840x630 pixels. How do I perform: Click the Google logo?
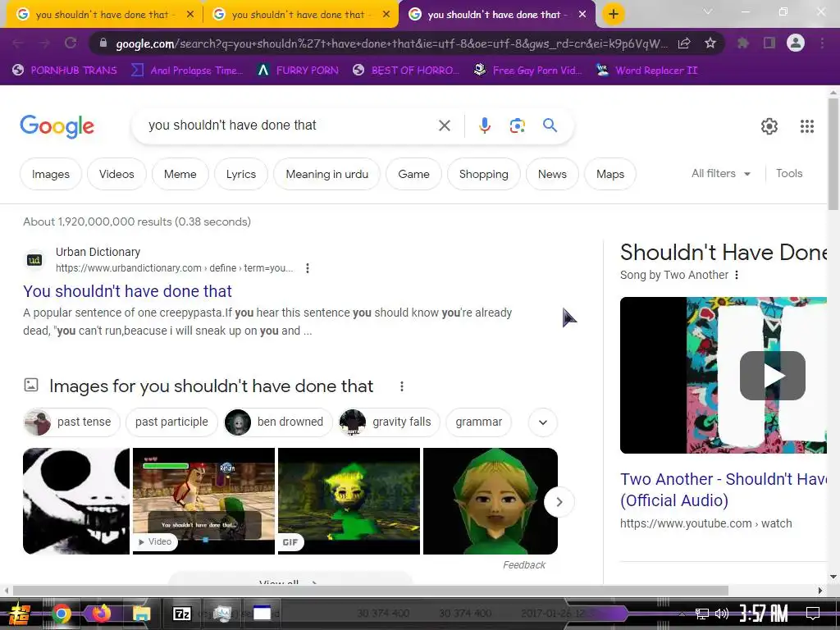point(57,126)
